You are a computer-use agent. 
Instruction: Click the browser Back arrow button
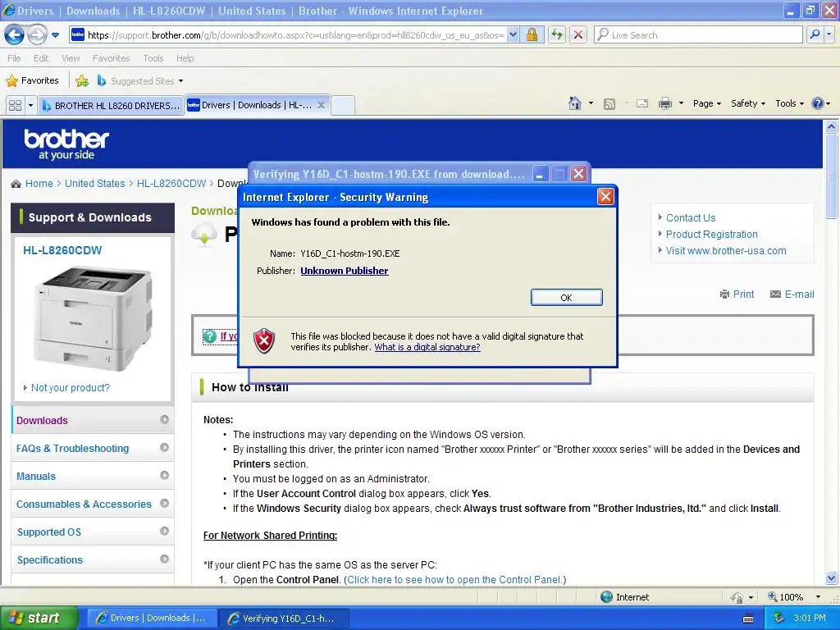pyautogui.click(x=14, y=35)
